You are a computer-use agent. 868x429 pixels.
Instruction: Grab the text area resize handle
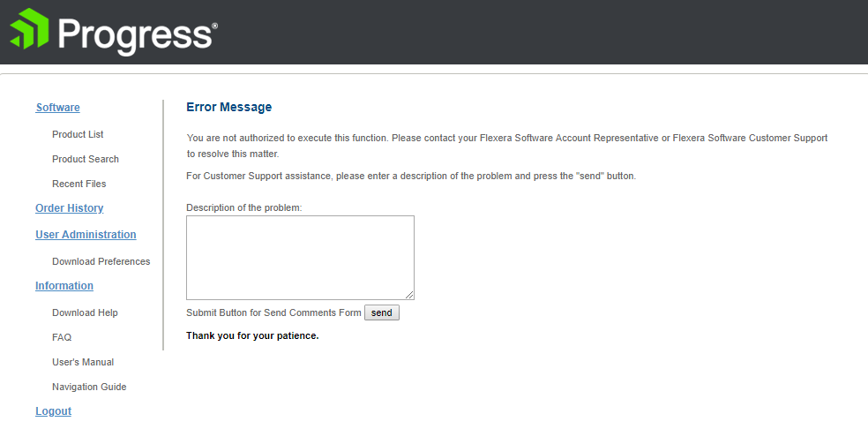pyautogui.click(x=409, y=296)
